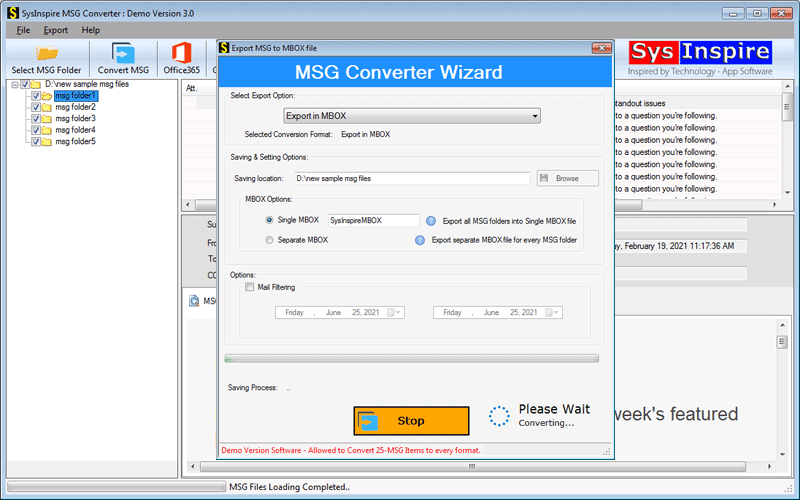
Task: Open the Export menu
Action: coord(56,30)
